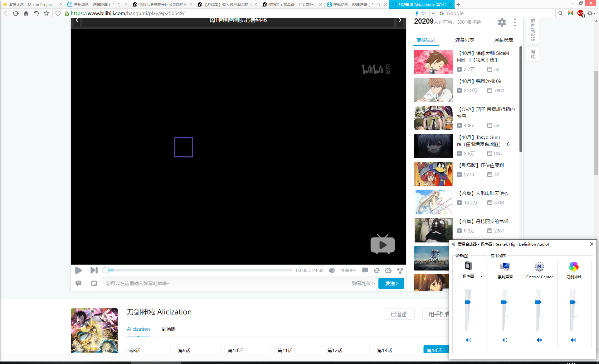
Task: Click the 用手机看 button
Action: pos(436,314)
